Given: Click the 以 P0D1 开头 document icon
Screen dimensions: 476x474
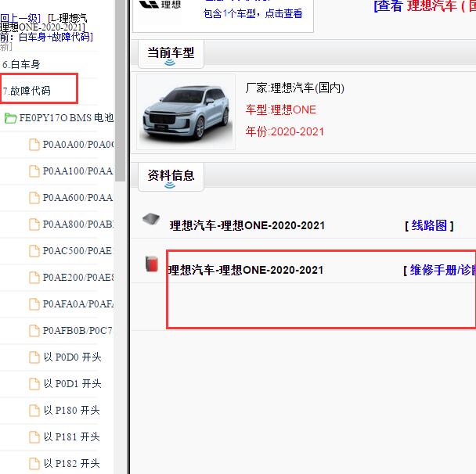Looking at the screenshot, I should [x=34, y=384].
